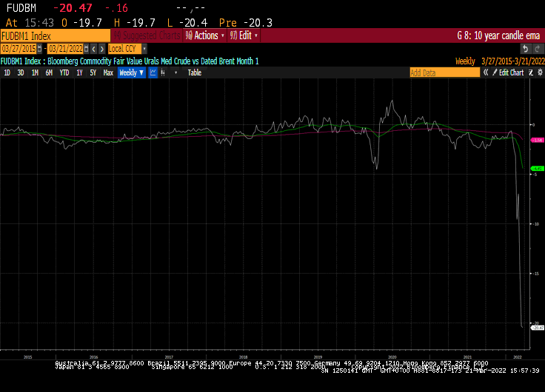This screenshot has width=545, height=392.
Task: Click the Add Data input field
Action: tap(444, 72)
